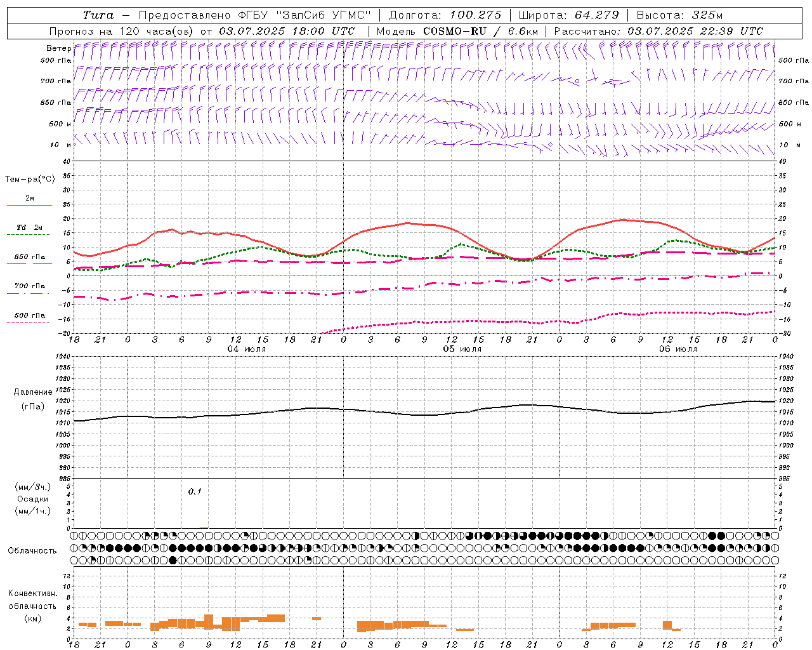This screenshot has height=650, width=812.
Task: Click the "06 июля" date label
Action: (678, 349)
